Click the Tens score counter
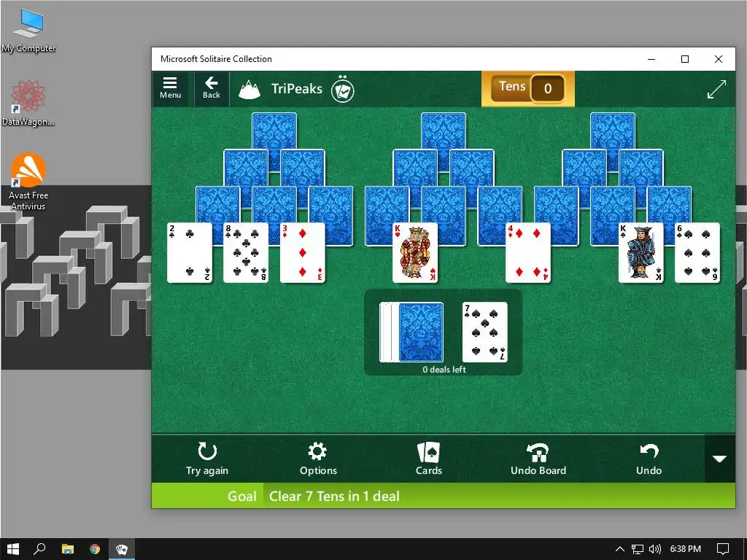The width and height of the screenshot is (747, 560). (x=528, y=88)
